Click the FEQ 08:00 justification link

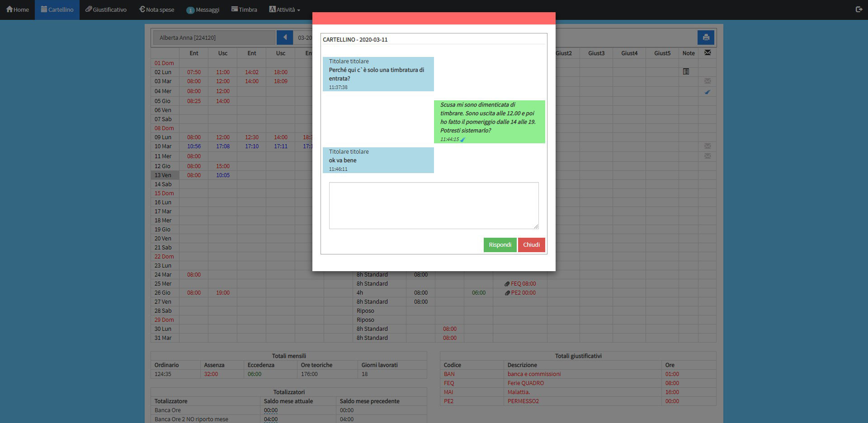(x=523, y=284)
